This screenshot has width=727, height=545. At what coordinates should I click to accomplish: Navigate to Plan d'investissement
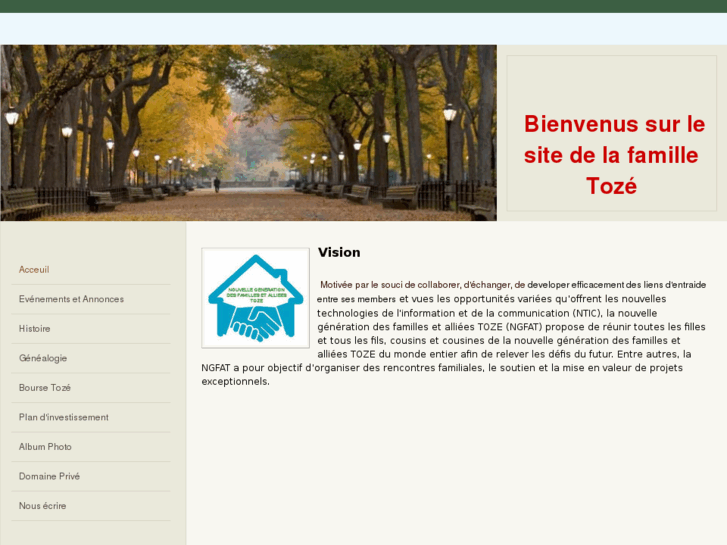click(64, 417)
